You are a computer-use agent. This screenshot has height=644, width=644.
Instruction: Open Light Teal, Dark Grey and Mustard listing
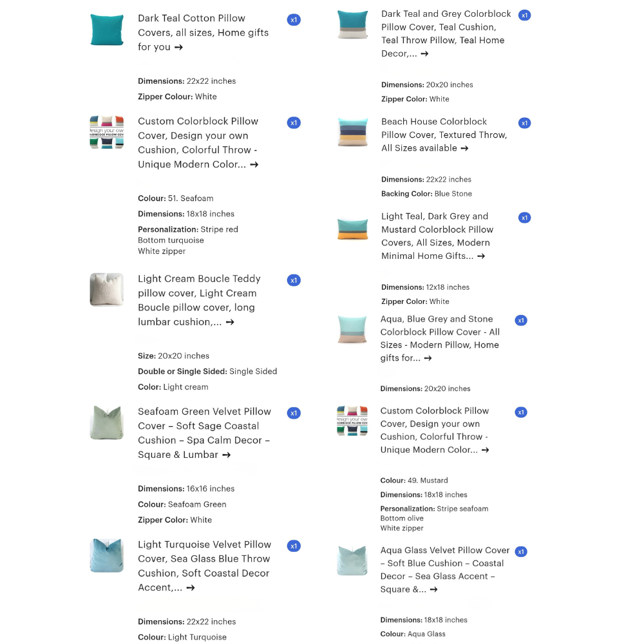point(437,236)
